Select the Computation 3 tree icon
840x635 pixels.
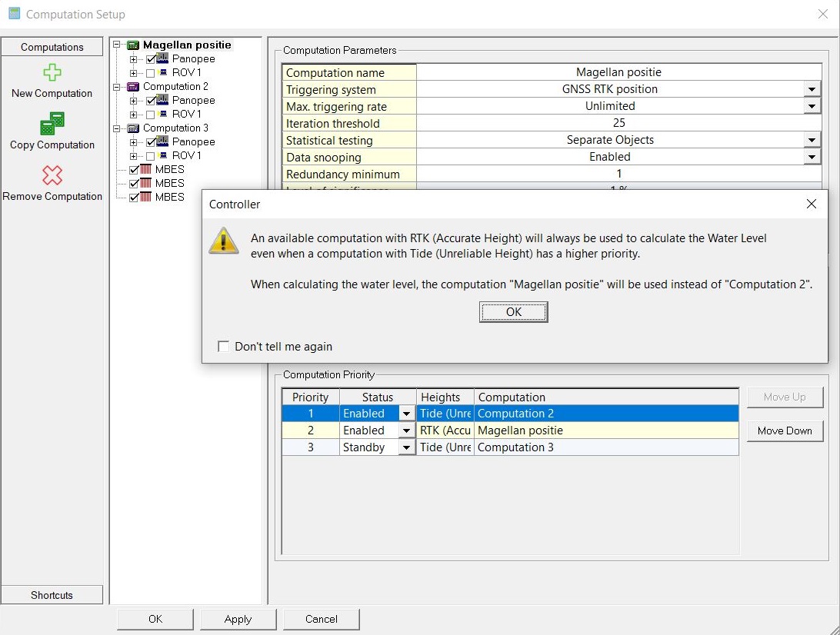coord(133,128)
